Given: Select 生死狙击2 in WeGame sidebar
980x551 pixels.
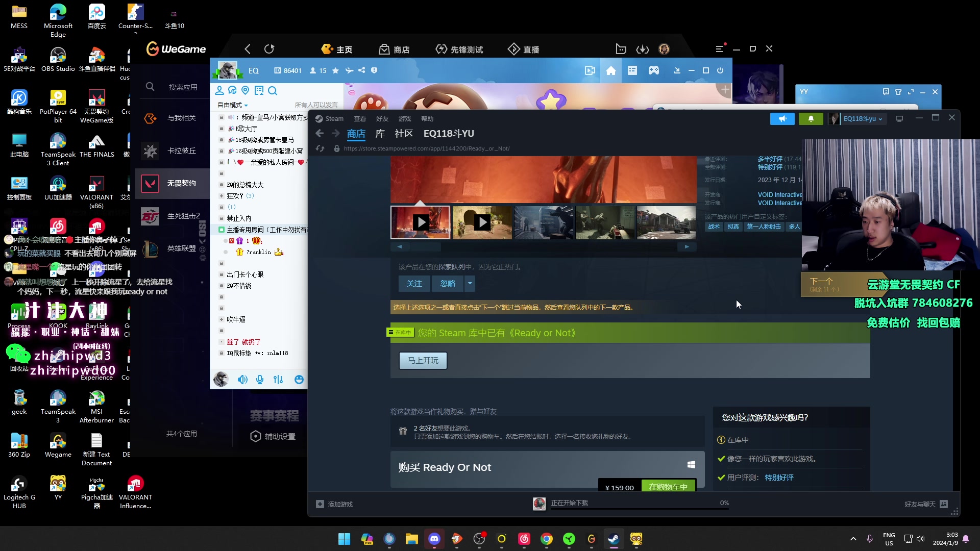Looking at the screenshot, I should pyautogui.click(x=173, y=216).
